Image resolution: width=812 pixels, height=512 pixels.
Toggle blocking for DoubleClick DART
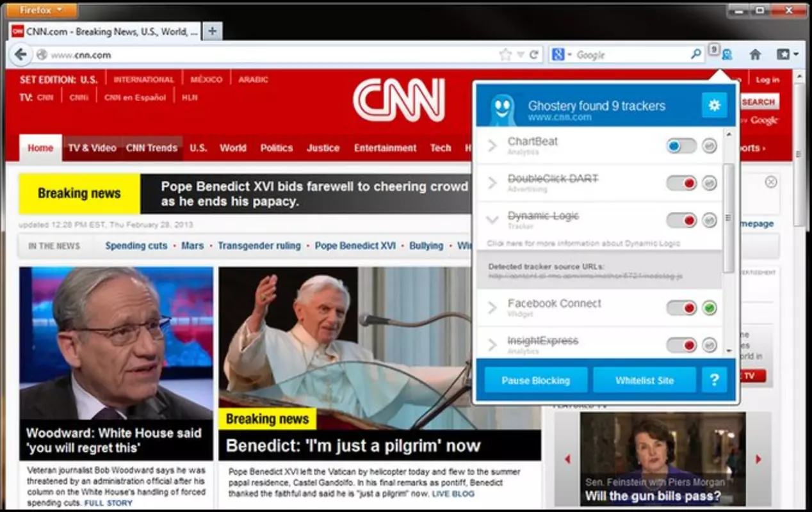coord(681,183)
